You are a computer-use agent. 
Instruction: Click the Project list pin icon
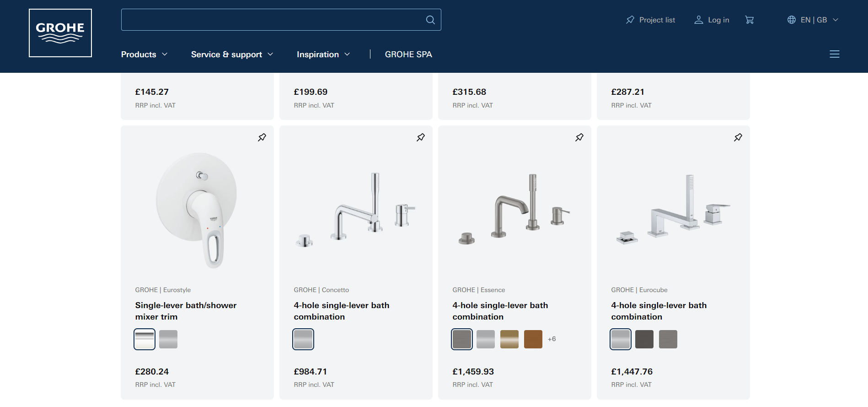point(629,20)
